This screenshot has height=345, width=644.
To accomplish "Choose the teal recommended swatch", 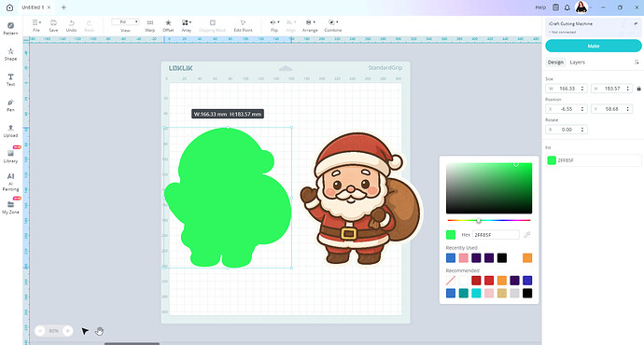I will pyautogui.click(x=463, y=294).
